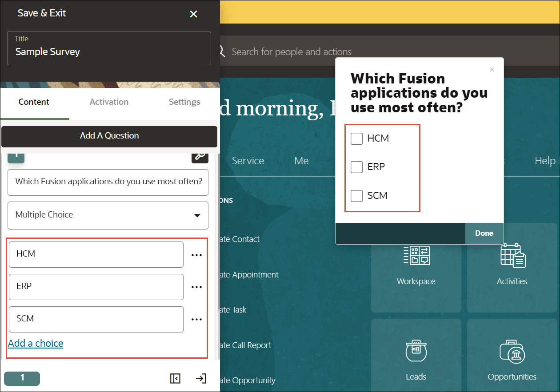Image resolution: width=560 pixels, height=392 pixels.
Task: Click the Create Opportunity quick action
Action: click(248, 380)
